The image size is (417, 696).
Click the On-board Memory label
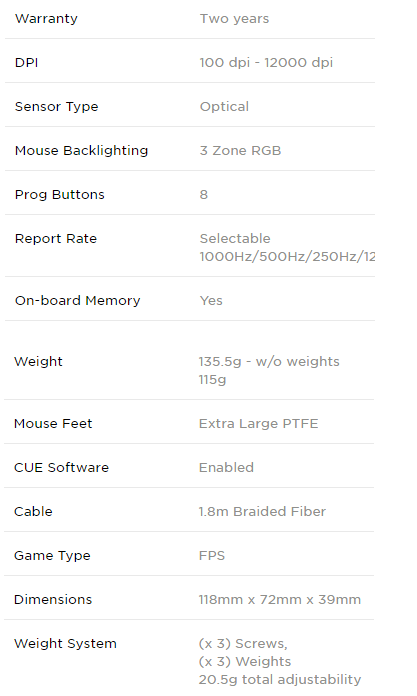tap(77, 301)
